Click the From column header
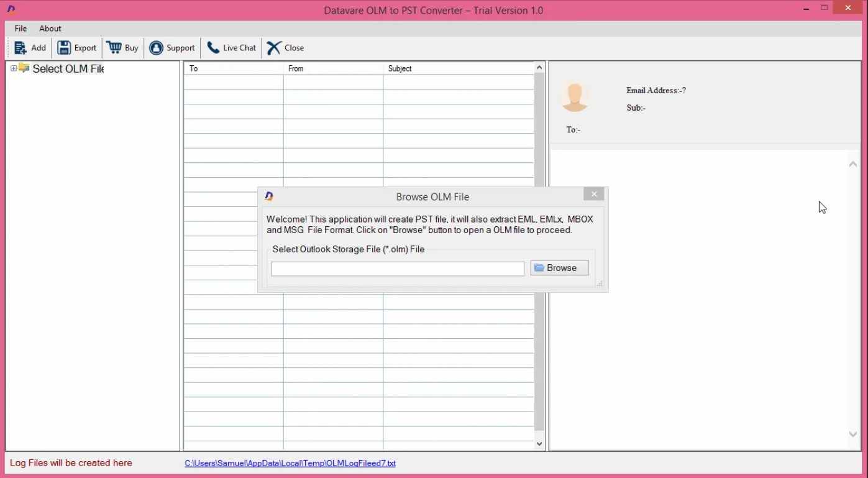This screenshot has height=478, width=868. coord(333,68)
